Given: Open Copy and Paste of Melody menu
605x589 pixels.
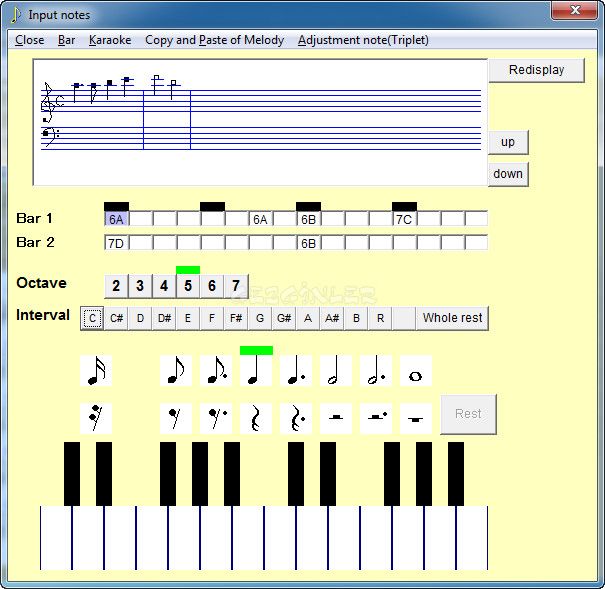Looking at the screenshot, I should 215,40.
